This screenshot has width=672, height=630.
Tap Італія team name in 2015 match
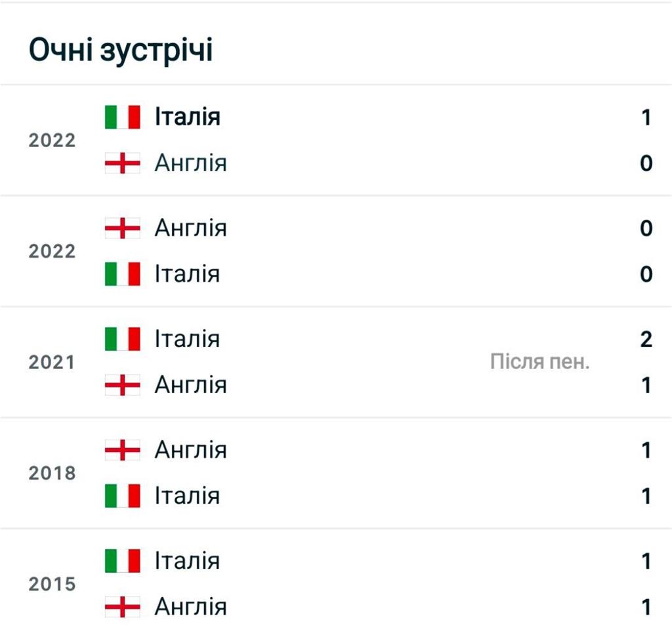[187, 561]
